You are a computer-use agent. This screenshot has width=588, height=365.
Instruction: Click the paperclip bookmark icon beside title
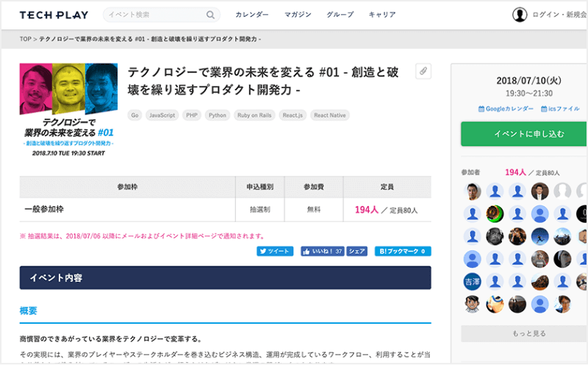coord(423,71)
